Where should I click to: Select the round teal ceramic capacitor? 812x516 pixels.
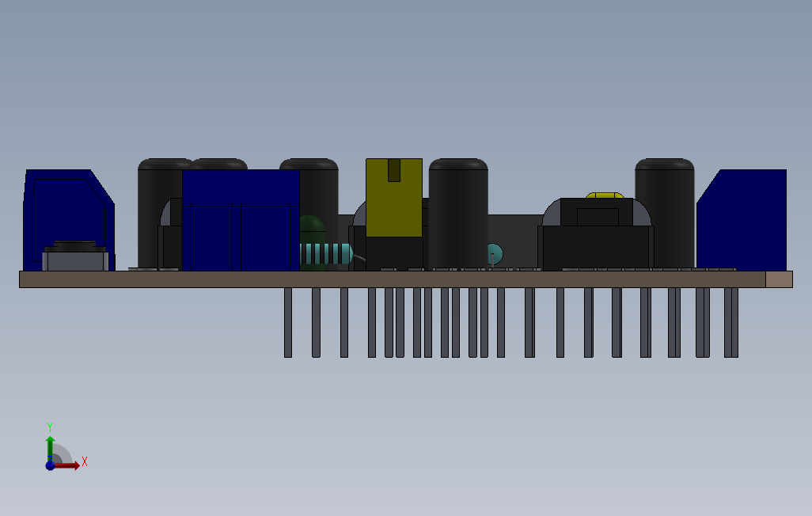click(495, 254)
